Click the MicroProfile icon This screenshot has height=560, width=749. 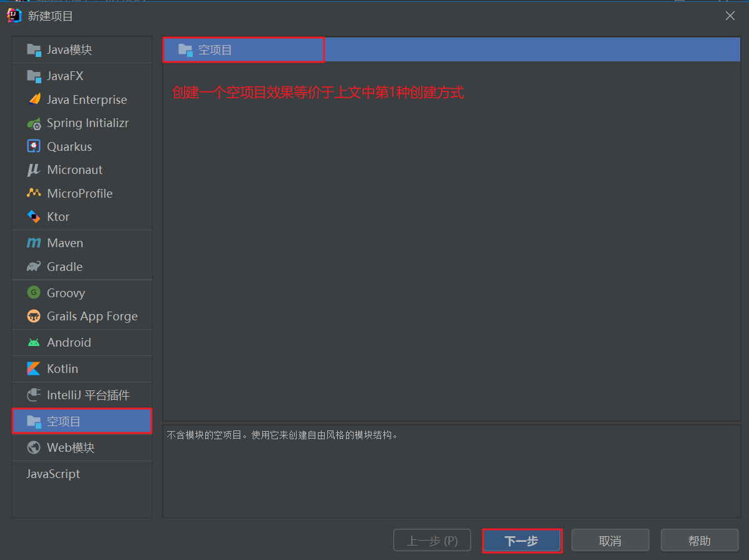click(x=34, y=193)
